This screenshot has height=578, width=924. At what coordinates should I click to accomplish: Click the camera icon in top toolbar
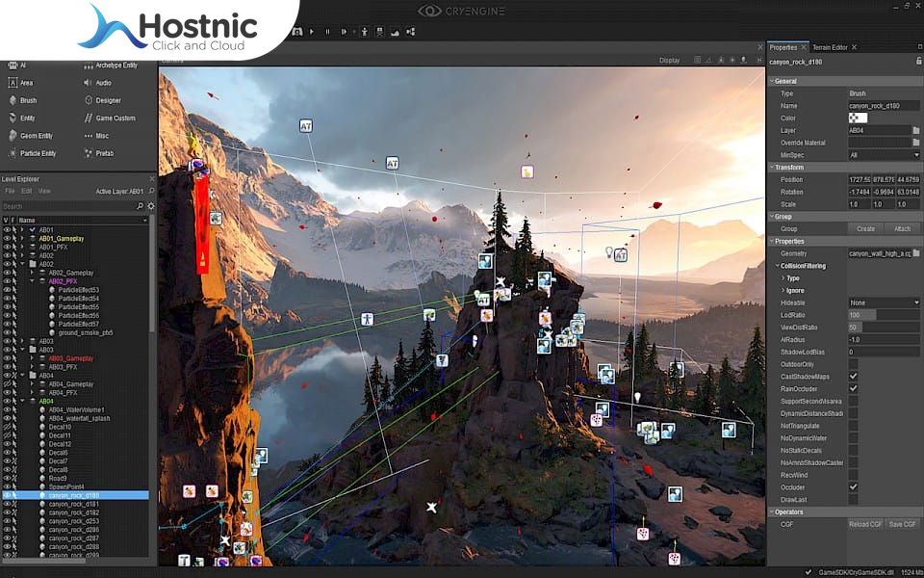(297, 32)
